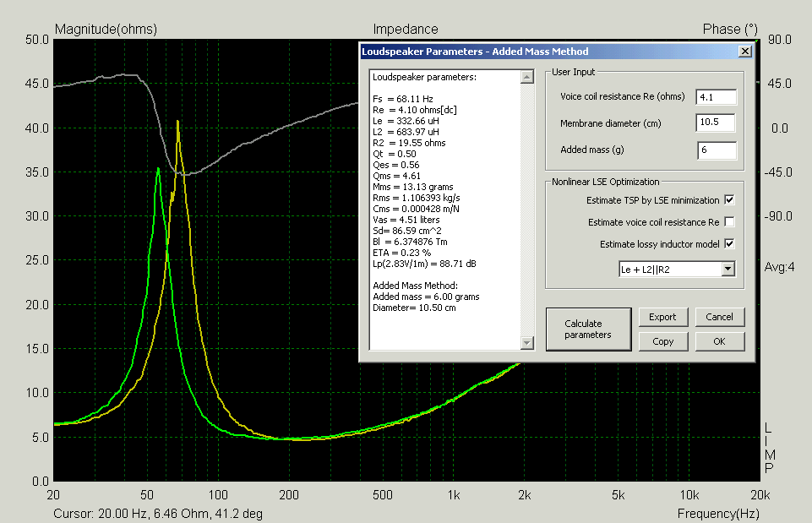This screenshot has height=523, width=812.
Task: Click the parameters list scroll down arrow
Action: [x=526, y=342]
